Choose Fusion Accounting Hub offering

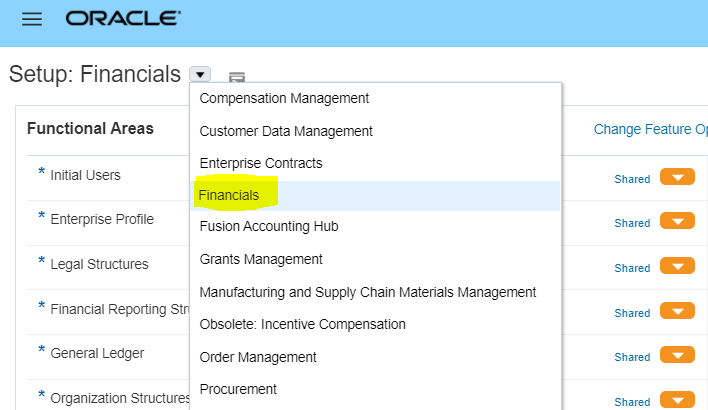(269, 226)
